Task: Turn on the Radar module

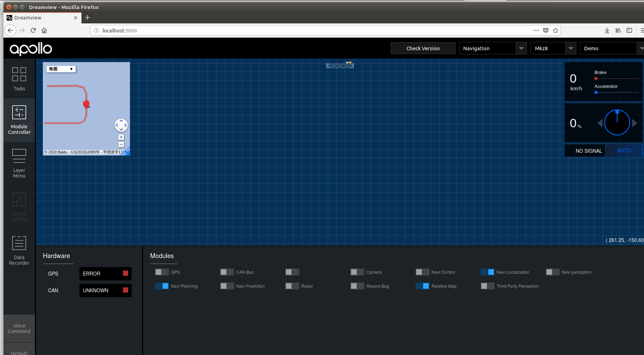Action: coord(292,286)
